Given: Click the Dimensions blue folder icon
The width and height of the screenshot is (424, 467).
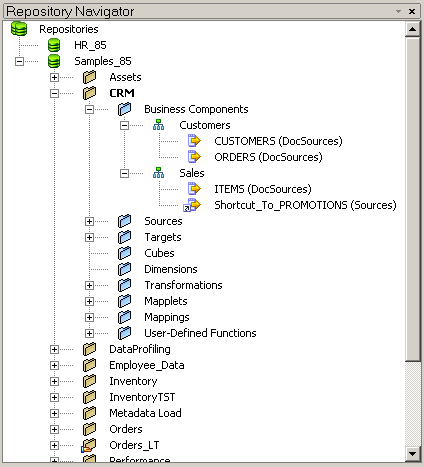Looking at the screenshot, I should pyautogui.click(x=124, y=269).
